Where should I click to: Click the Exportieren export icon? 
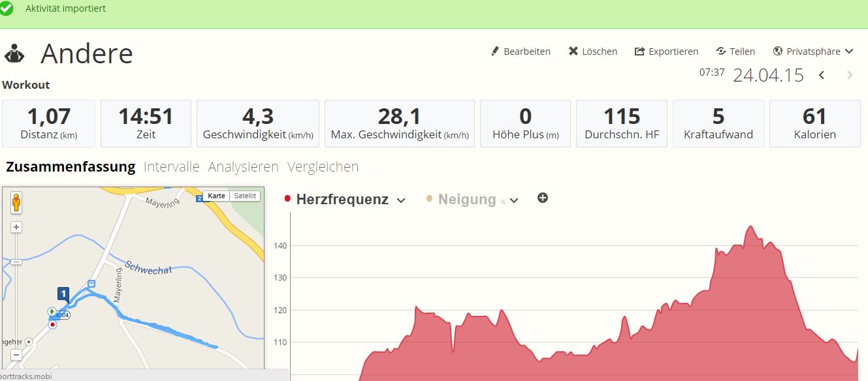coord(639,51)
